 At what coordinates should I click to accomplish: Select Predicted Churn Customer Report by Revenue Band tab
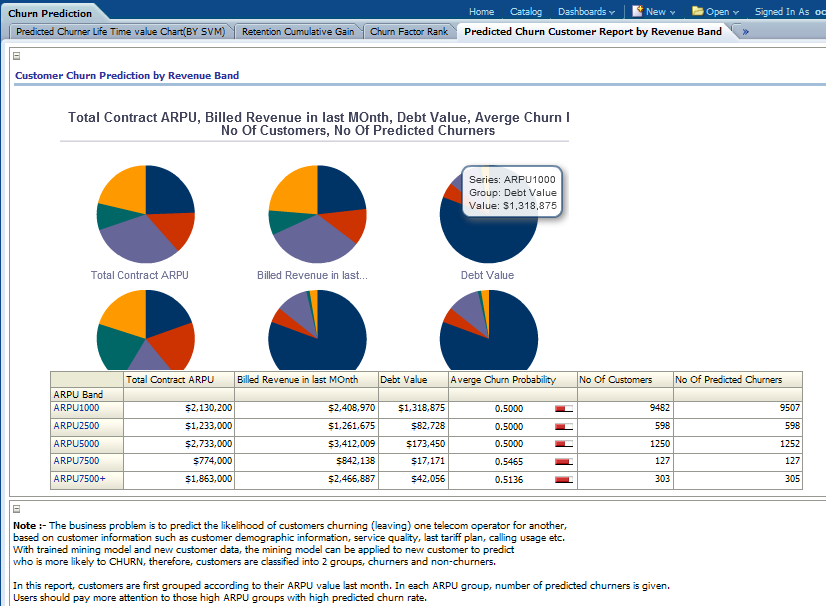(x=593, y=32)
